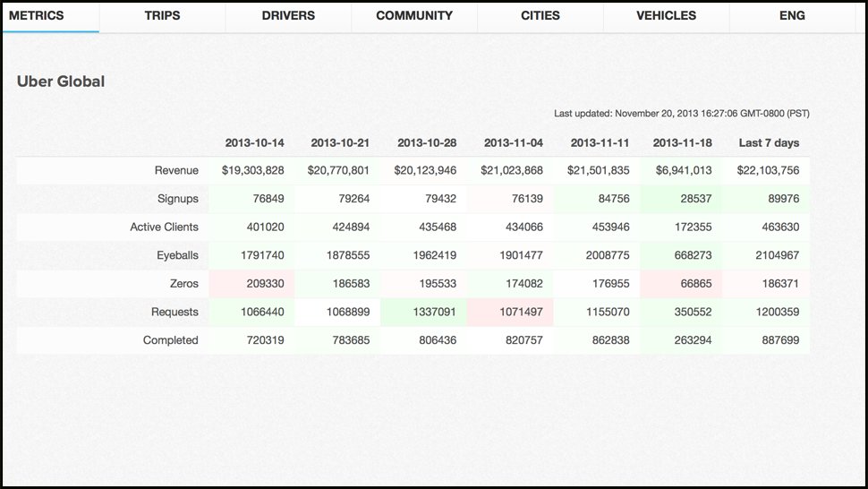The image size is (868, 489).
Task: Switch to the Drivers tab
Action: click(288, 16)
